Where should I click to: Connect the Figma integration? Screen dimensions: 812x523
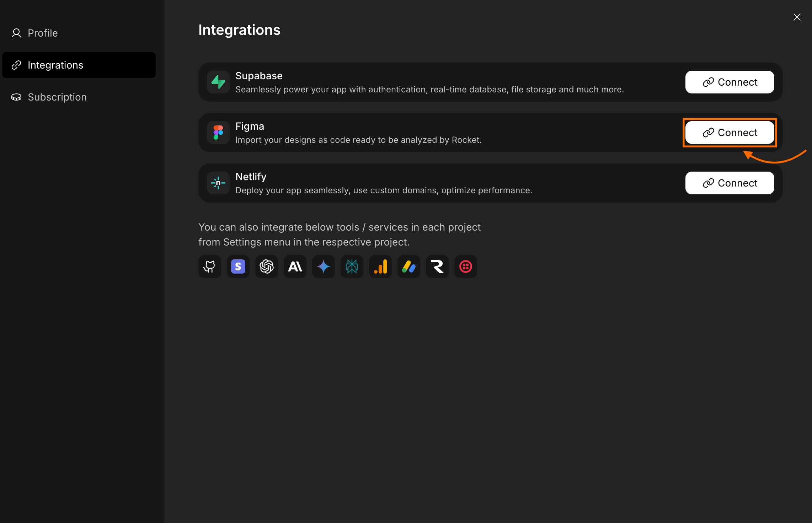(730, 133)
